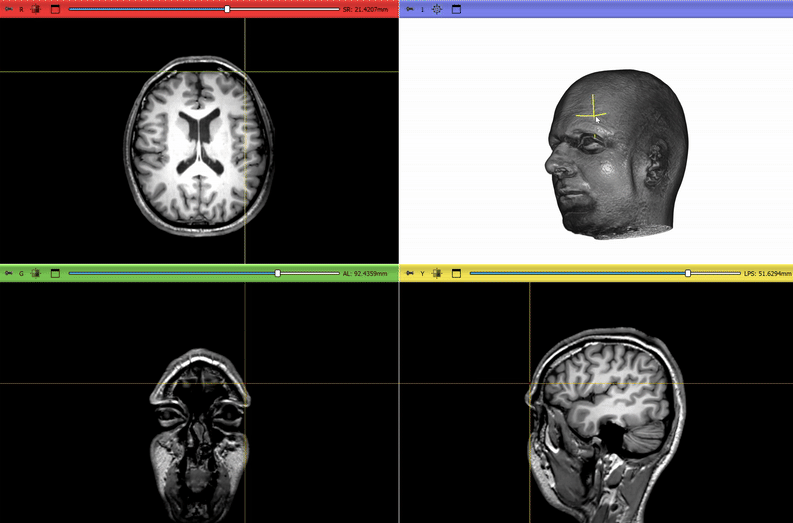Click the cerebellum in the sagittal slice

tap(643, 437)
